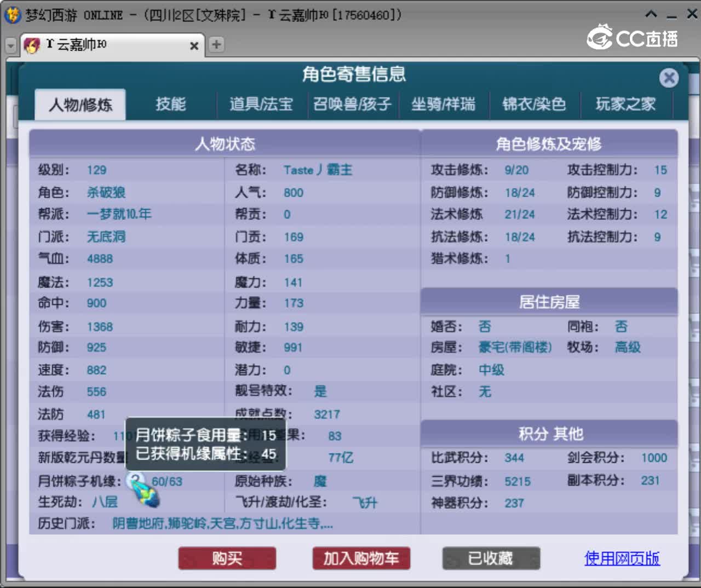The width and height of the screenshot is (701, 588).
Task: Close the 云嘉帅 tab with its X
Action: (194, 46)
